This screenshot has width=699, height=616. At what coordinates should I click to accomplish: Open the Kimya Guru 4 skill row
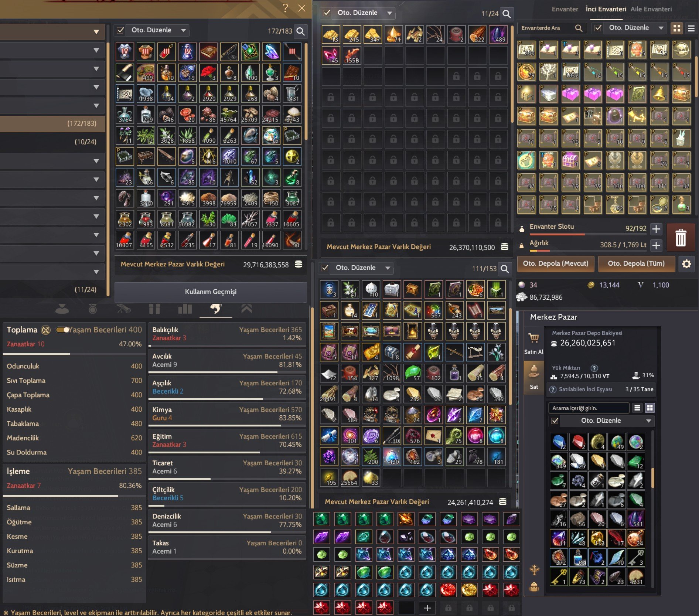tap(227, 415)
